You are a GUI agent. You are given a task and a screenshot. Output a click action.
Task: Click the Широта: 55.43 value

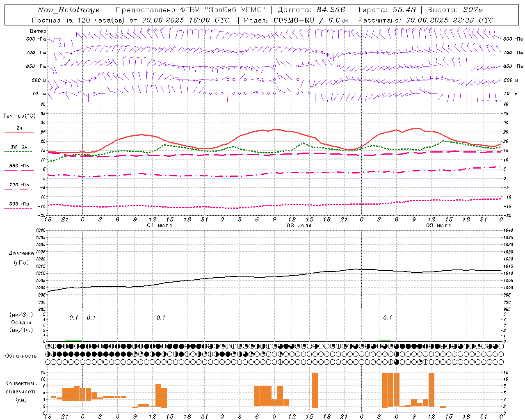(x=386, y=10)
